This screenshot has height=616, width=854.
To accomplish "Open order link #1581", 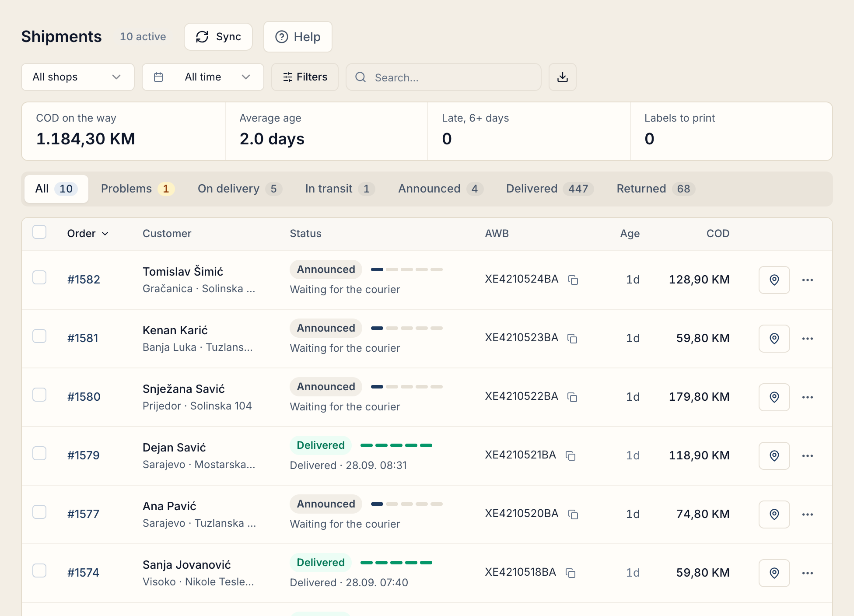I will (x=83, y=338).
